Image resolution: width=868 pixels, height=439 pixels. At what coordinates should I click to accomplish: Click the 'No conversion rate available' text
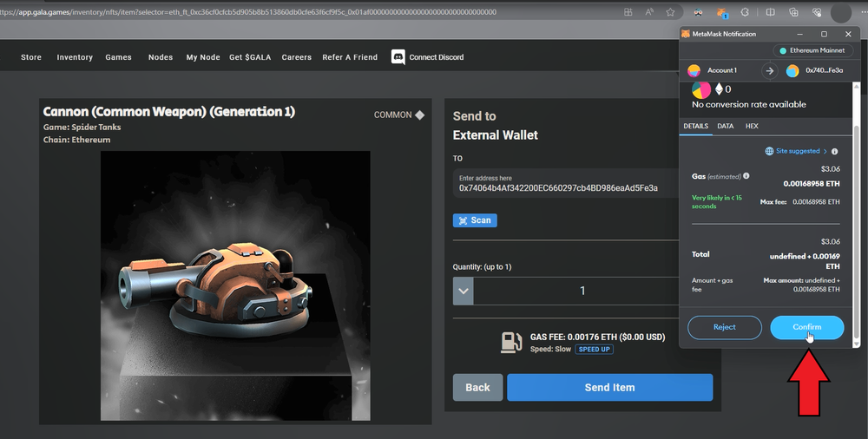point(748,105)
